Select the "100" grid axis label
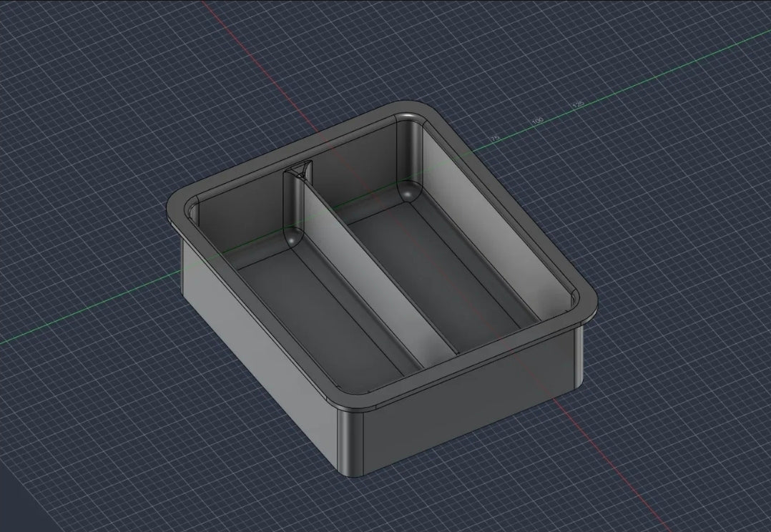Image resolution: width=771 pixels, height=532 pixels. point(537,120)
